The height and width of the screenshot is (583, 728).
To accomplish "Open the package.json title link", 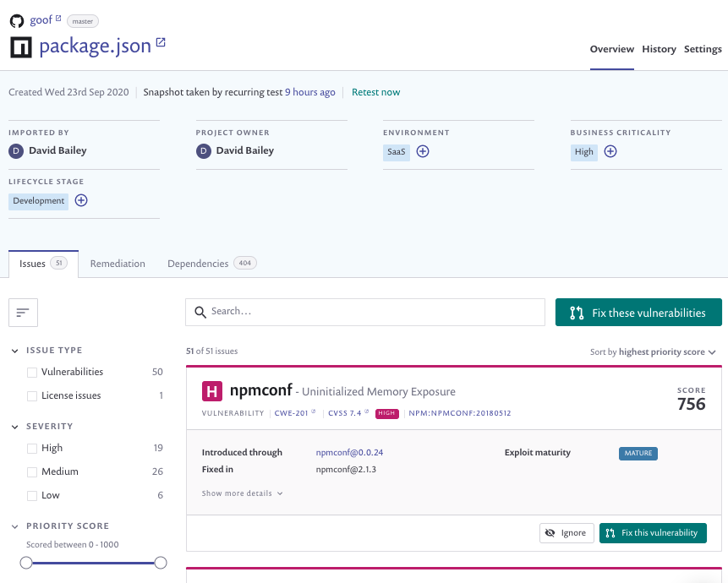I will (96, 46).
